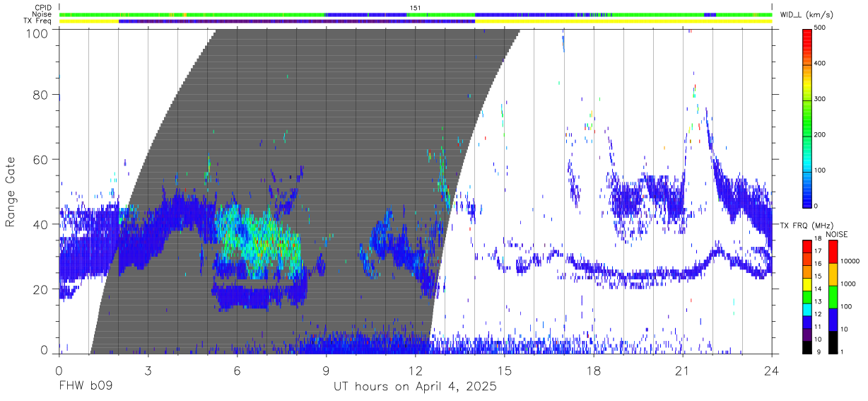
Task: Click the 6 tick on the UT hours axis
Action: pos(237,371)
